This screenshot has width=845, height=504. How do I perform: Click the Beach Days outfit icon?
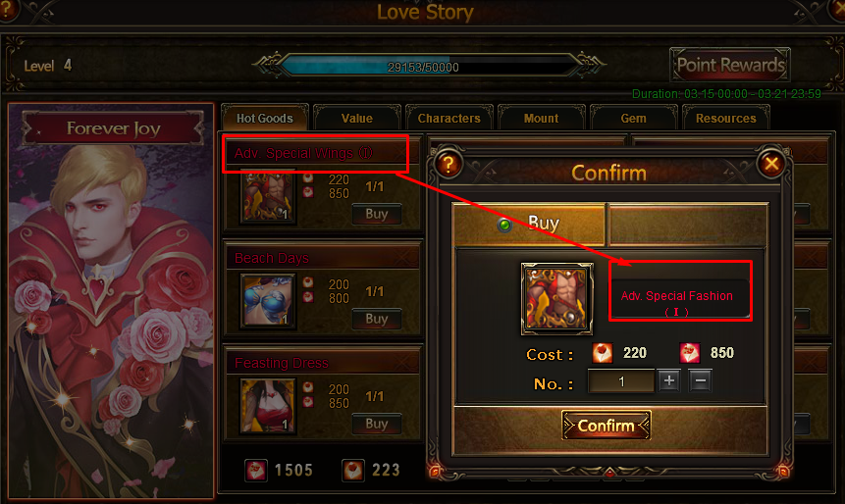(x=268, y=300)
